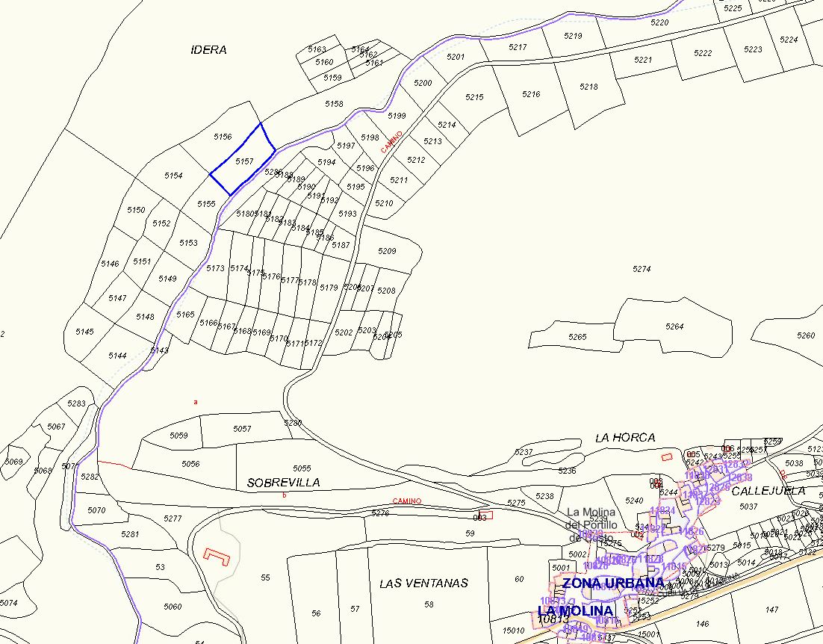Viewport: 823px width, 644px height.
Task: Select parcel 5209 beside the road
Action: pos(387,251)
